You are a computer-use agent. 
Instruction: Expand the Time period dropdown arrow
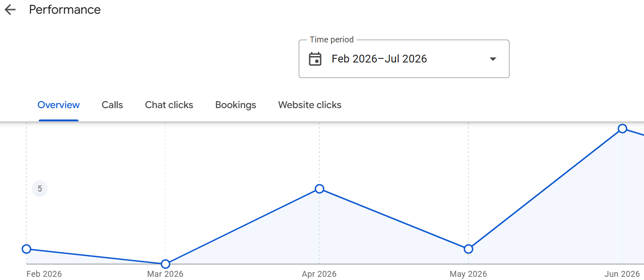[x=493, y=59]
